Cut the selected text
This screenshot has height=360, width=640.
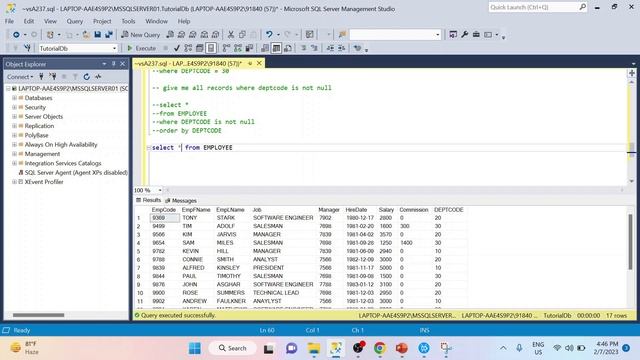(x=231, y=35)
